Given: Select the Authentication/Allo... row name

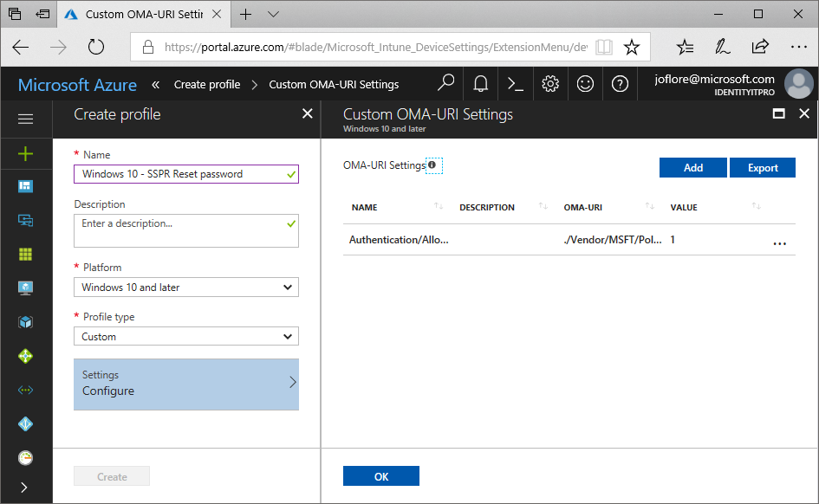Looking at the screenshot, I should 399,240.
